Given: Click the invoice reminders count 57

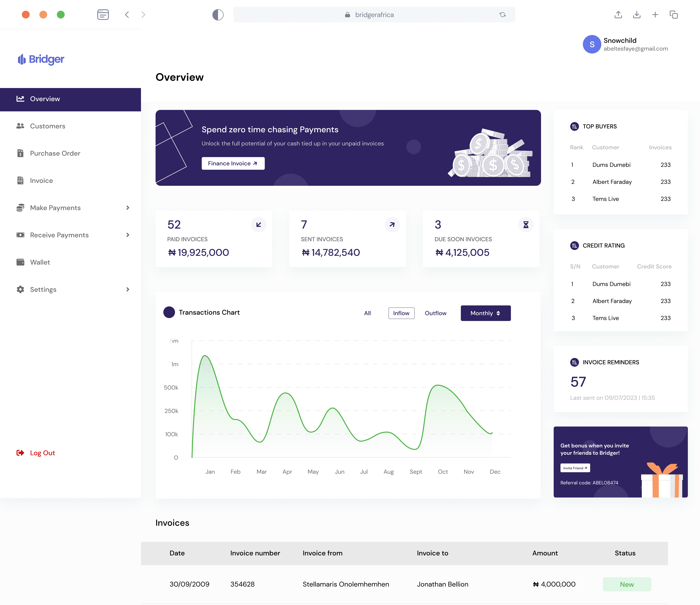Looking at the screenshot, I should [578, 382].
